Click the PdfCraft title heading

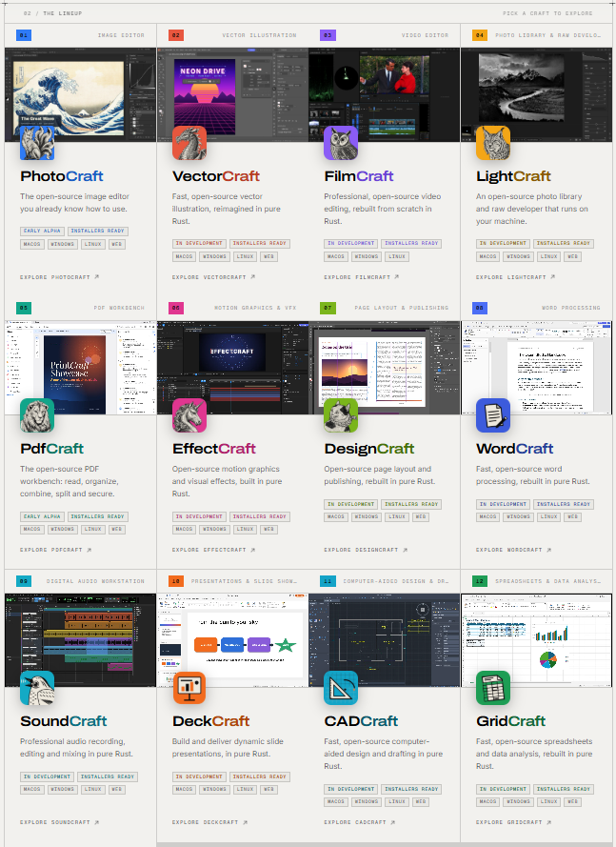click(x=51, y=449)
